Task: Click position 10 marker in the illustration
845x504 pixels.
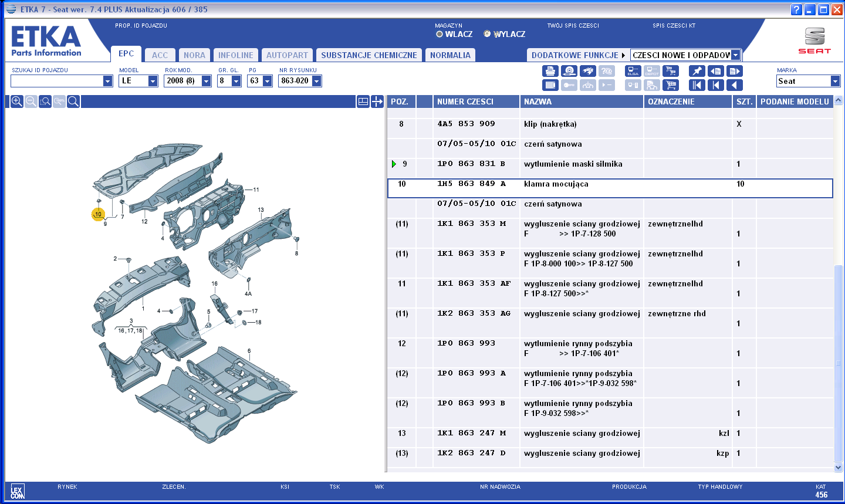Action: tap(98, 214)
